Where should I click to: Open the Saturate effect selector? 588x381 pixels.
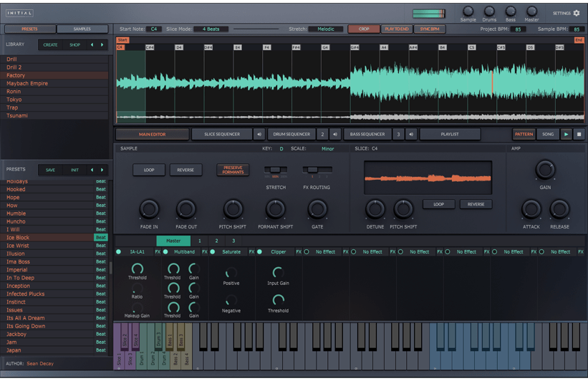point(231,252)
